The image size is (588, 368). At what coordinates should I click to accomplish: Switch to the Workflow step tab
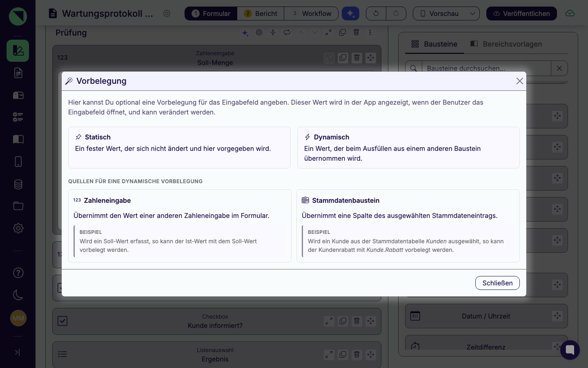tap(311, 13)
